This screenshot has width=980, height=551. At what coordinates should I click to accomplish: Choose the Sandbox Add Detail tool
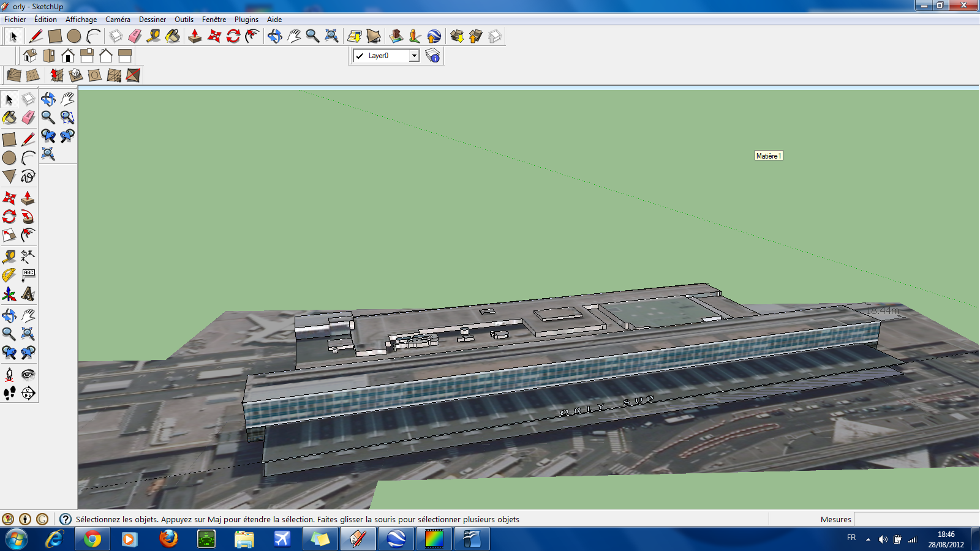click(114, 75)
